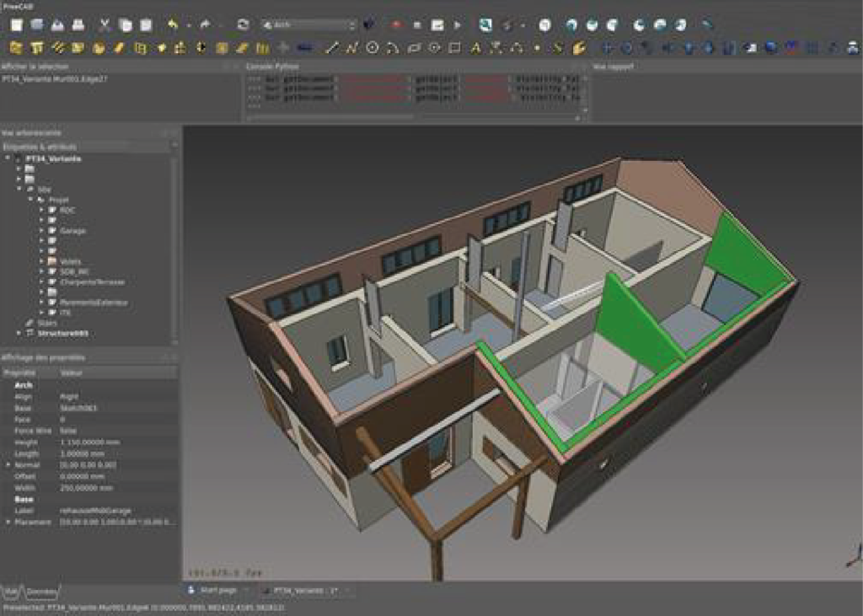Expand the Placement property row
This screenshot has width=863, height=616.
click(8, 522)
